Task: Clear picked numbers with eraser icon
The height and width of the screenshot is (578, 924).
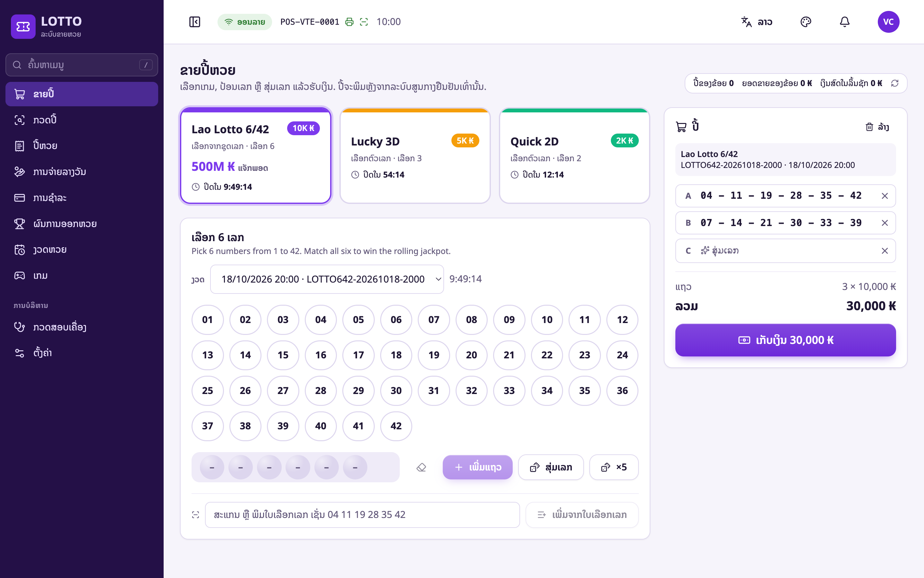Action: click(x=421, y=467)
